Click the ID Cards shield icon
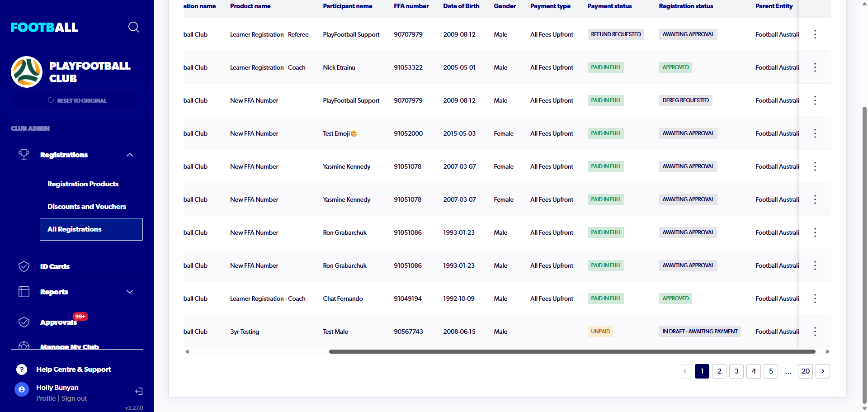 [x=24, y=266]
